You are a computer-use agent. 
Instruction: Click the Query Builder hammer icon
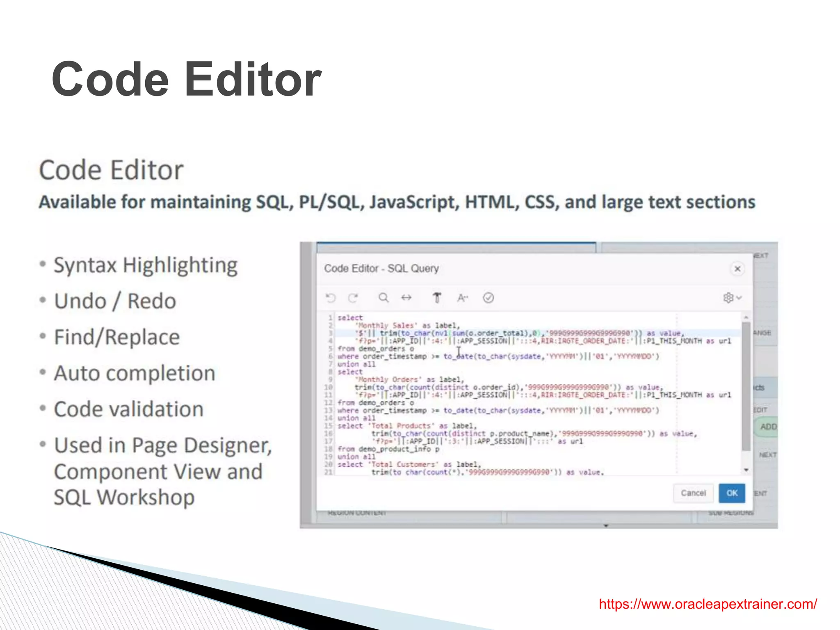point(437,298)
